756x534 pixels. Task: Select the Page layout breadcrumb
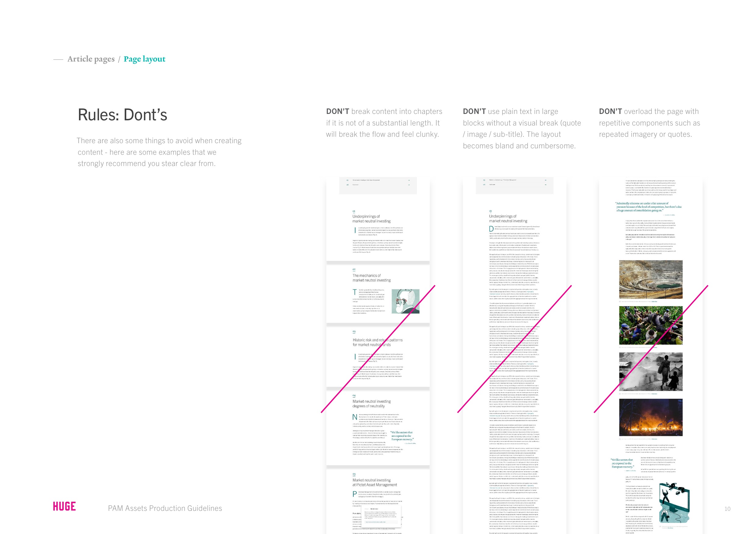144,59
